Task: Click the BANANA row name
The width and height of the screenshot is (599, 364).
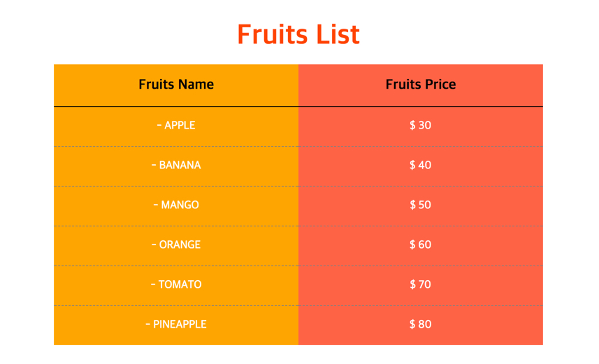Action: coord(180,165)
